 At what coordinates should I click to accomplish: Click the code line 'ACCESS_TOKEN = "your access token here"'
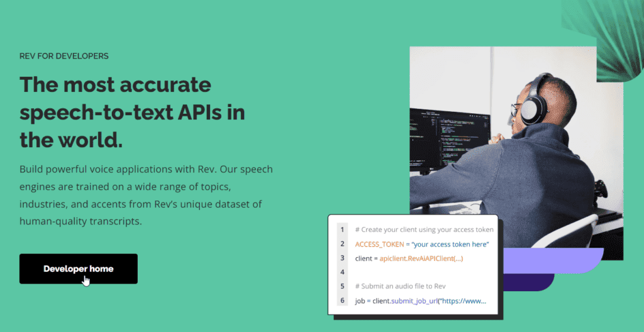click(422, 244)
